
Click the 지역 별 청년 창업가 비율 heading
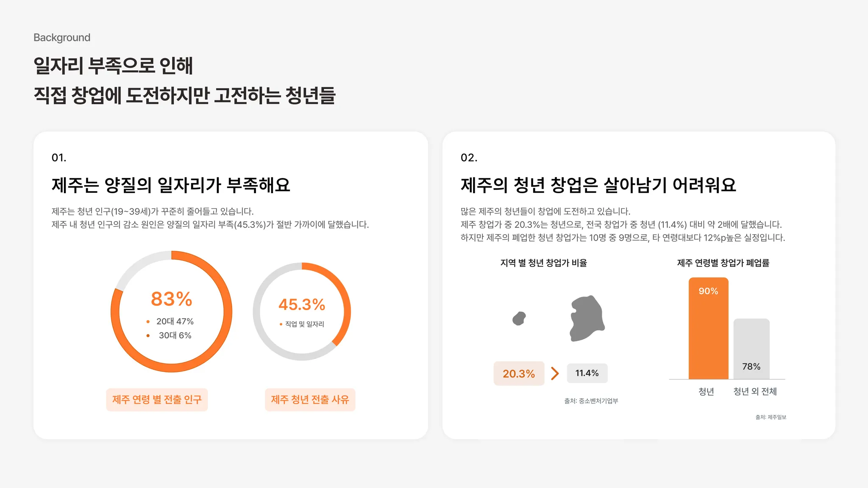click(543, 263)
